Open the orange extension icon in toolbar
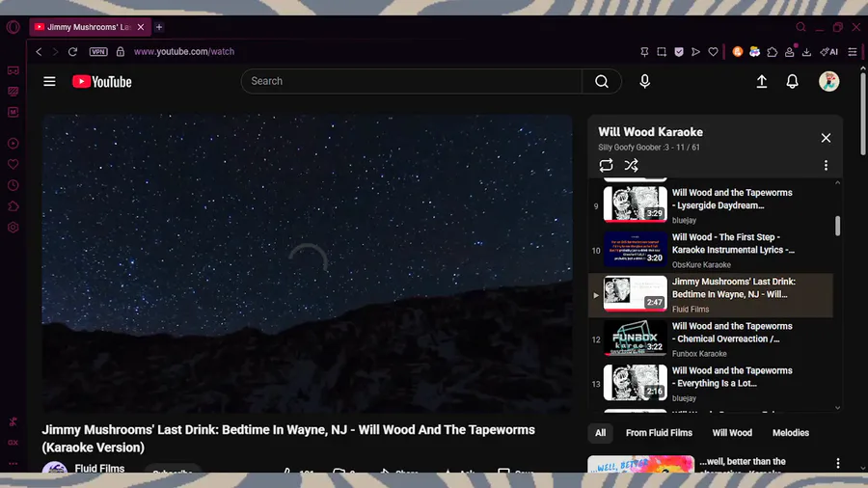 coord(738,51)
